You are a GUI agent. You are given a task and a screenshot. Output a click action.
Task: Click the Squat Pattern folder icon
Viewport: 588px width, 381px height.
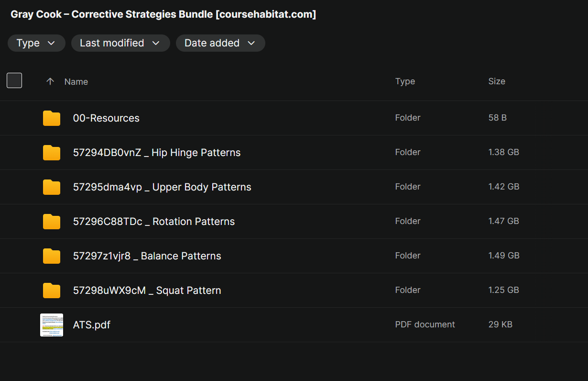tap(52, 291)
